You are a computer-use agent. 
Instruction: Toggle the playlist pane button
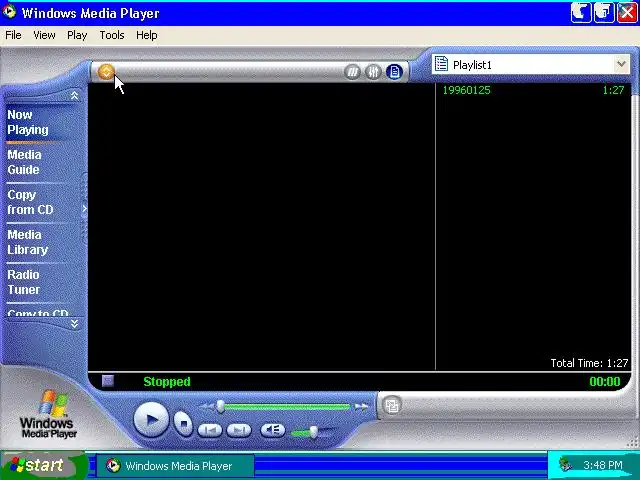pyautogui.click(x=394, y=72)
